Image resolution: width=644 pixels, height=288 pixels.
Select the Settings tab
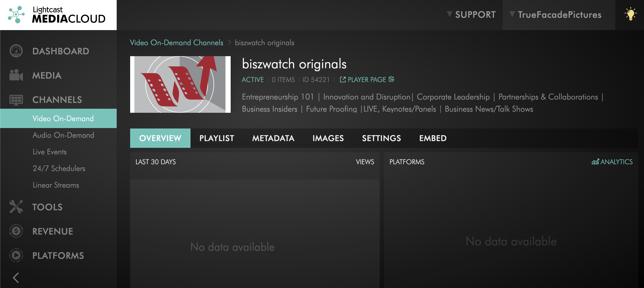click(381, 138)
